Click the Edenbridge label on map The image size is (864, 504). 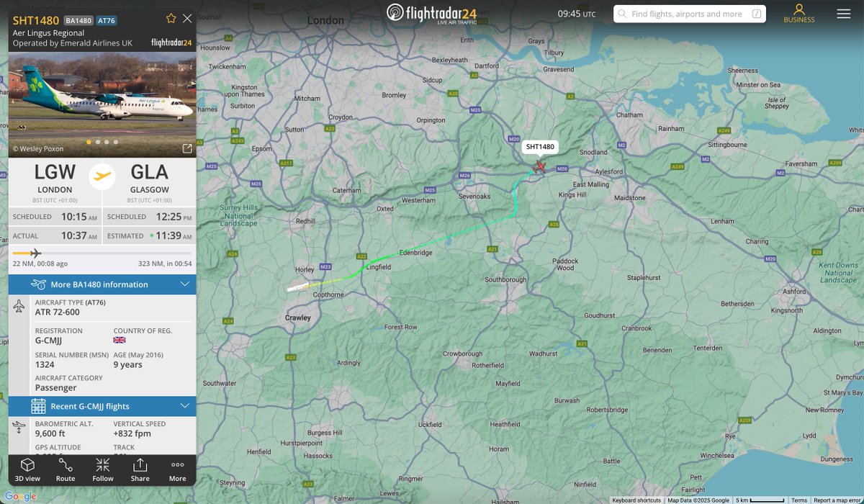pyautogui.click(x=416, y=253)
